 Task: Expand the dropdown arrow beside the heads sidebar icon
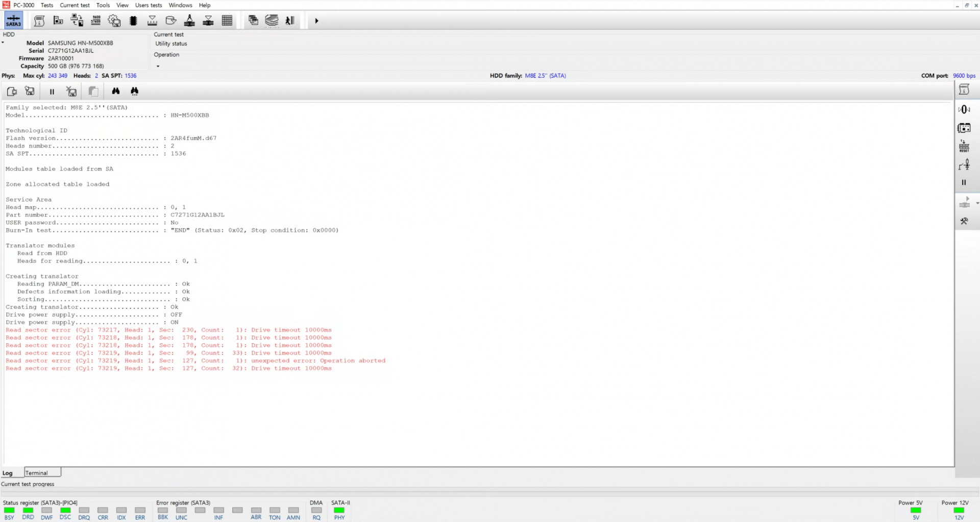click(x=977, y=203)
